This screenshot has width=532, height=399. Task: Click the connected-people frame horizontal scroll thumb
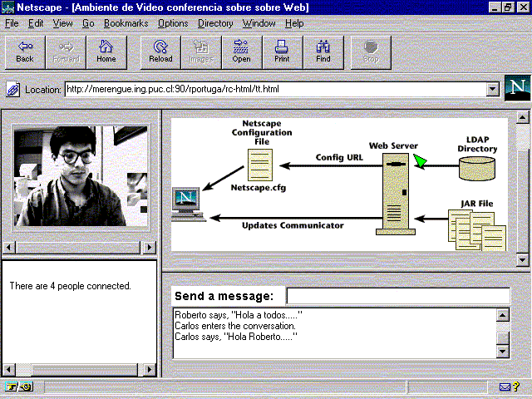coord(85,369)
